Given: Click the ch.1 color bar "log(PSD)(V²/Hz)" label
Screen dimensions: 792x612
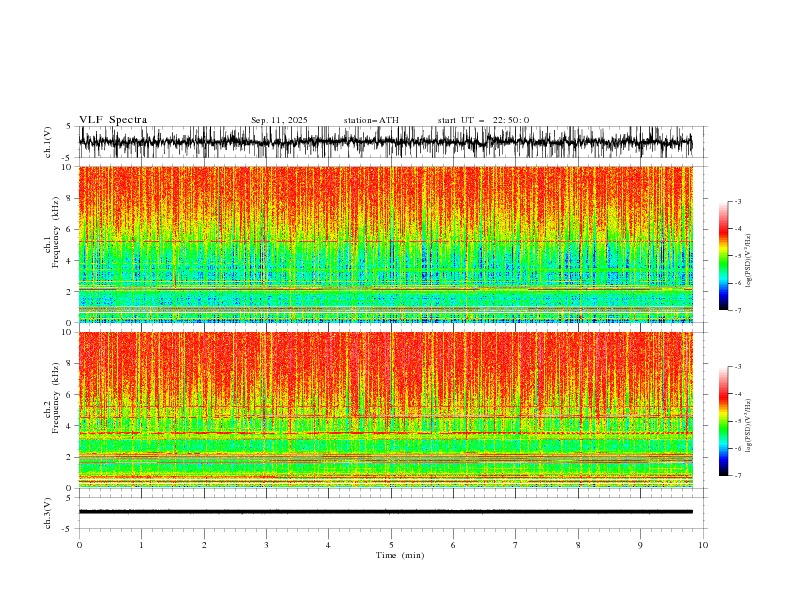Looking at the screenshot, I should (748, 261).
